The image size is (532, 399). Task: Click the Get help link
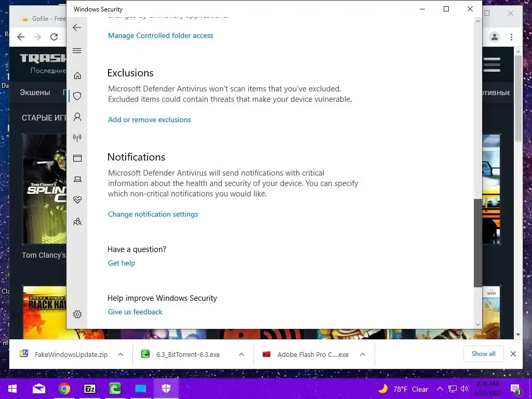(x=122, y=263)
